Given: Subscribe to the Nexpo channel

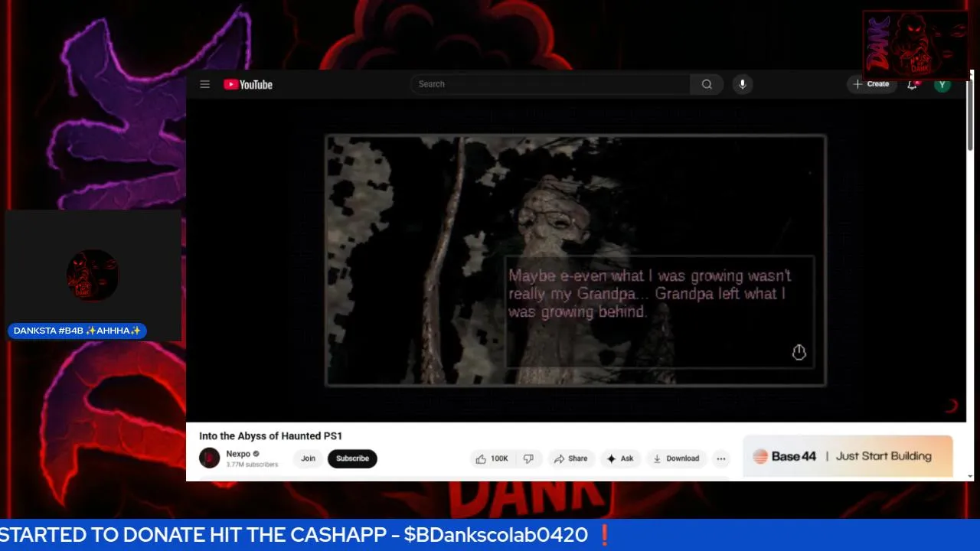Looking at the screenshot, I should 352,458.
